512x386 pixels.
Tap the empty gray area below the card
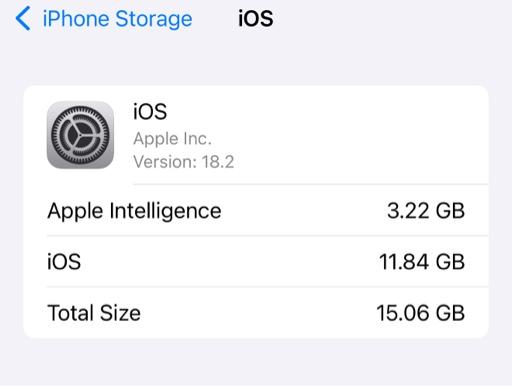(x=256, y=363)
